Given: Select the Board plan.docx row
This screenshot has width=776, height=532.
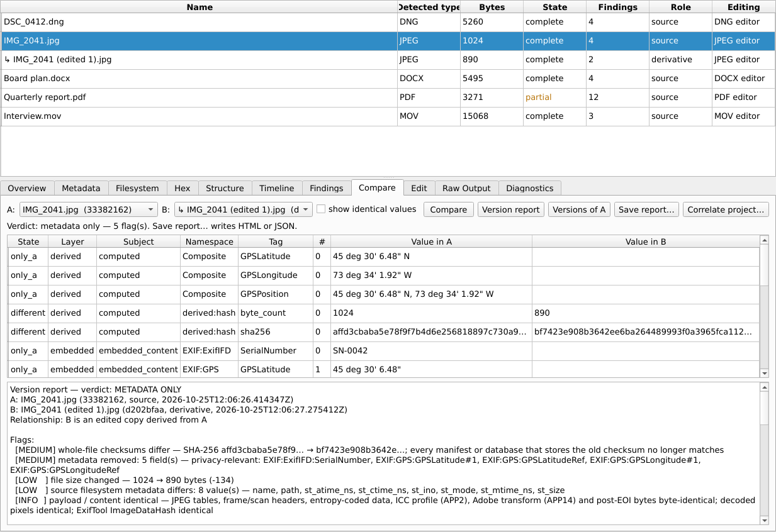Looking at the screenshot, I should pyautogui.click(x=388, y=79).
